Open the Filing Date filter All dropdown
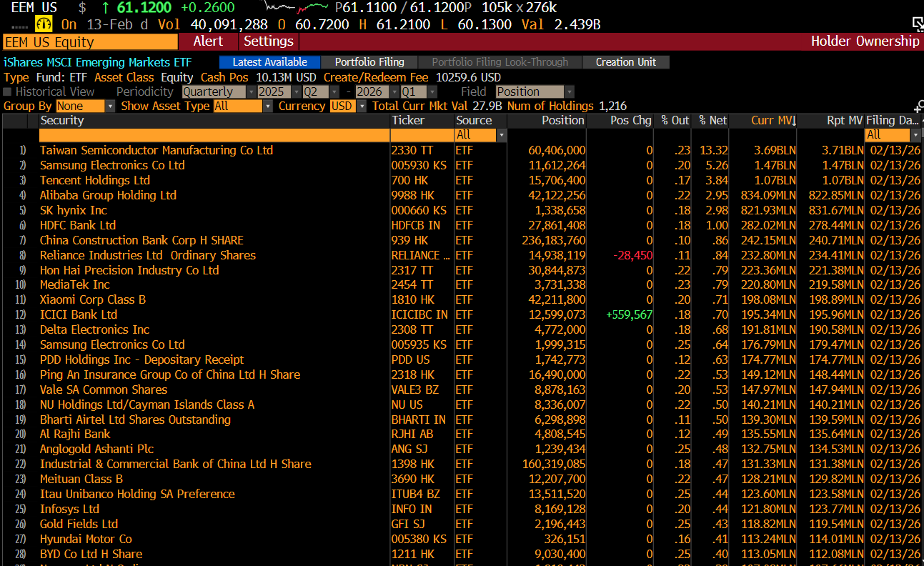 coord(893,135)
